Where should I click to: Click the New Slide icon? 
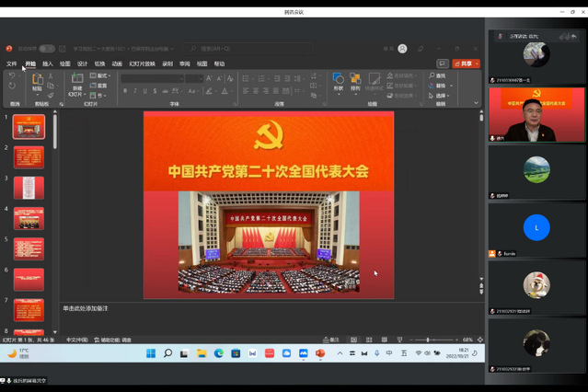(77, 78)
